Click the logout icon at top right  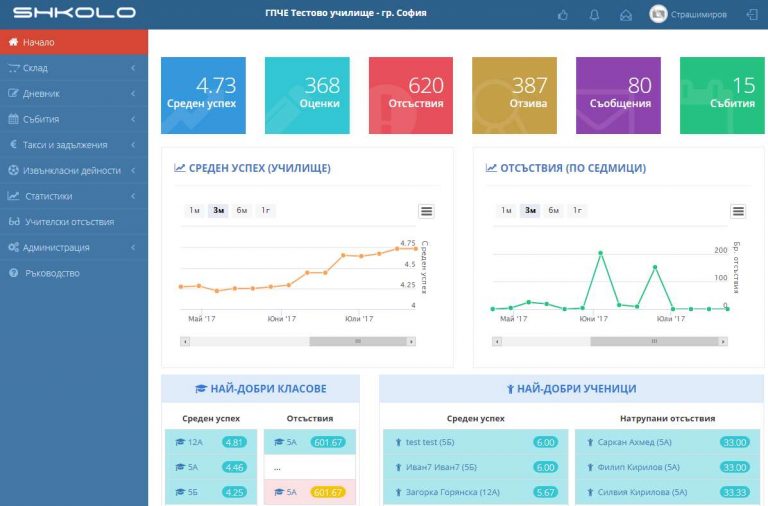tap(751, 14)
